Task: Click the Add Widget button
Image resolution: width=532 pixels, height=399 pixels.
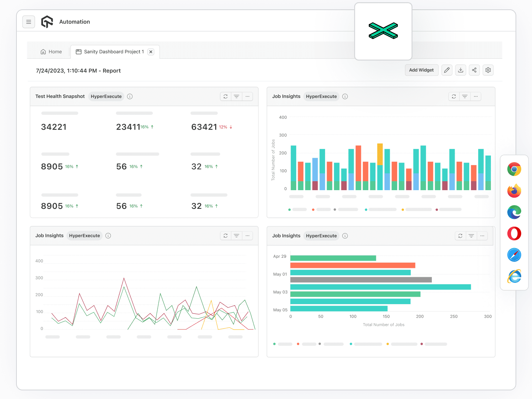Action: [421, 70]
